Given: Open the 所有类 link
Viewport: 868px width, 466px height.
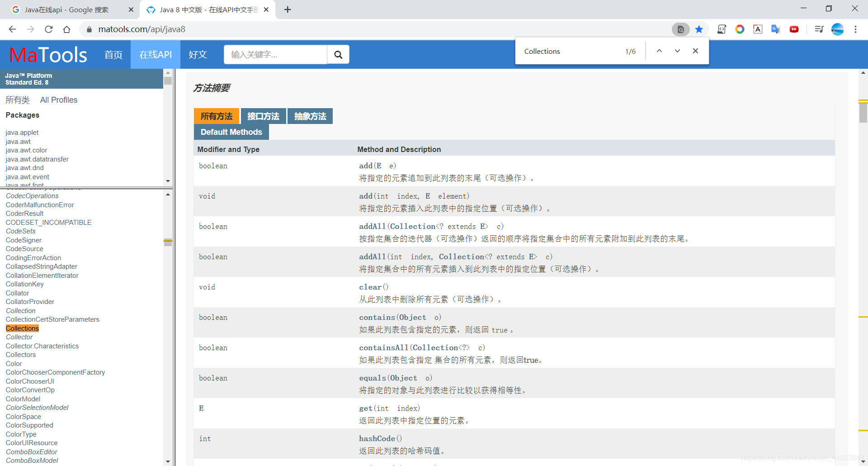Looking at the screenshot, I should [x=18, y=100].
